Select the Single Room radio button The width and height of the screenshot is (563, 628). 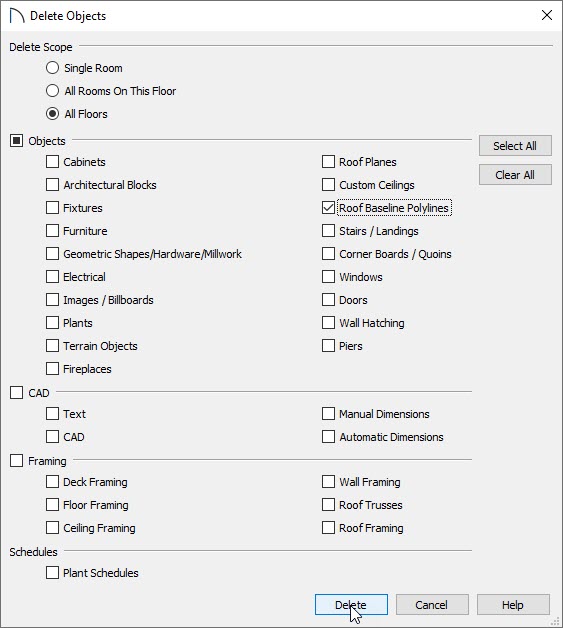click(x=52, y=68)
